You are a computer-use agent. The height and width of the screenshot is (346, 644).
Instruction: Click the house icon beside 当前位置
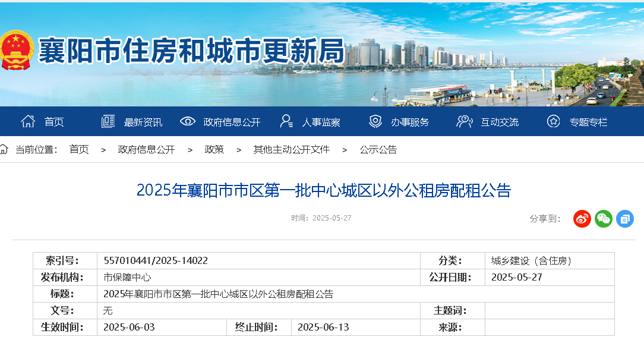pyautogui.click(x=4, y=149)
